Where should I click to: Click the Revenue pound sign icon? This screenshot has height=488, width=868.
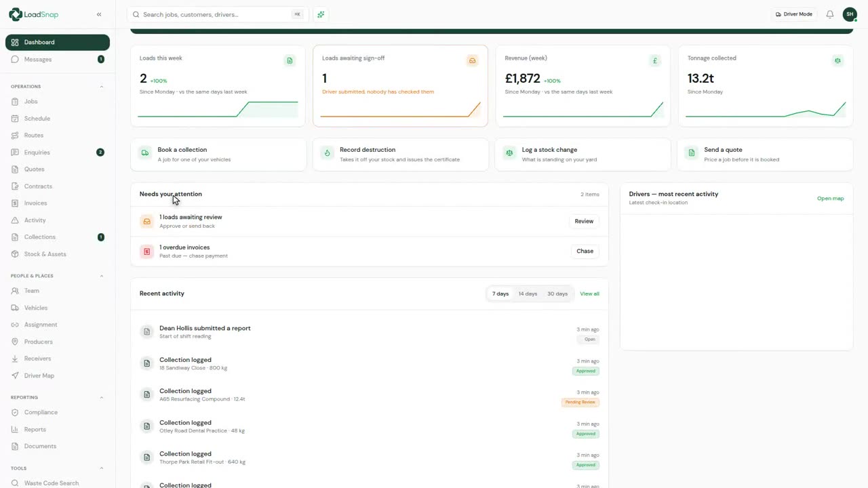tap(655, 61)
